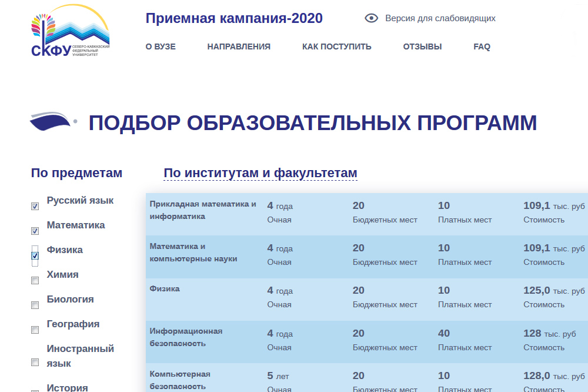
Task: Open Математика и компьютерные науки program
Action: pos(193,253)
